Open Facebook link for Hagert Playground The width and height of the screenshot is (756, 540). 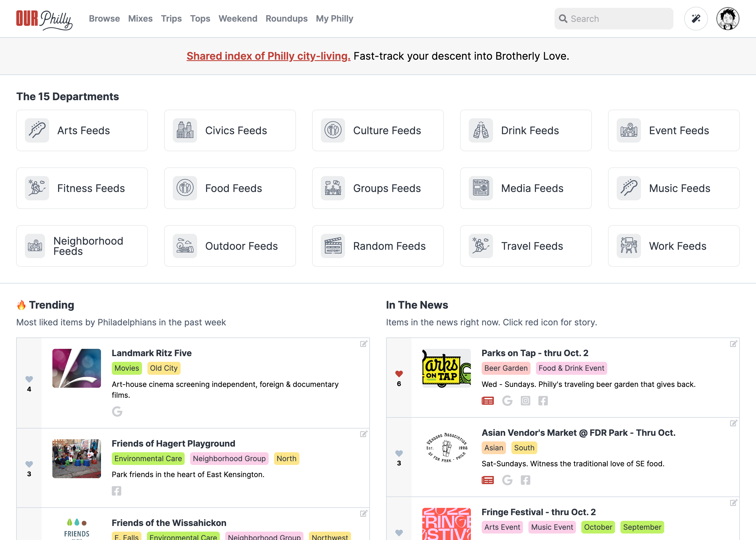(116, 491)
